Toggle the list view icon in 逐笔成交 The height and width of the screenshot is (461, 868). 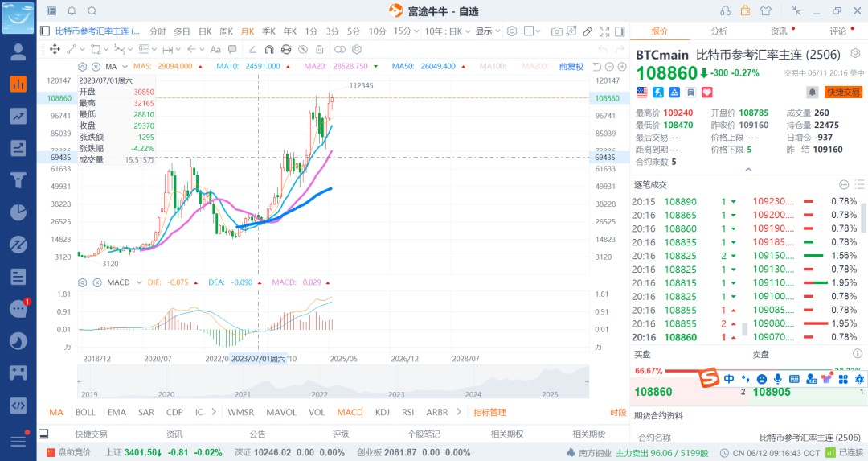[859, 184]
